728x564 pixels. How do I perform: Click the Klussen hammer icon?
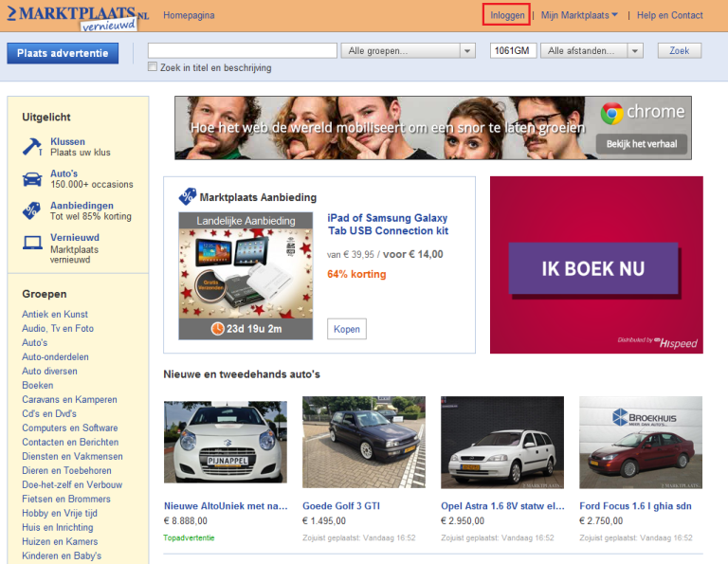point(32,147)
